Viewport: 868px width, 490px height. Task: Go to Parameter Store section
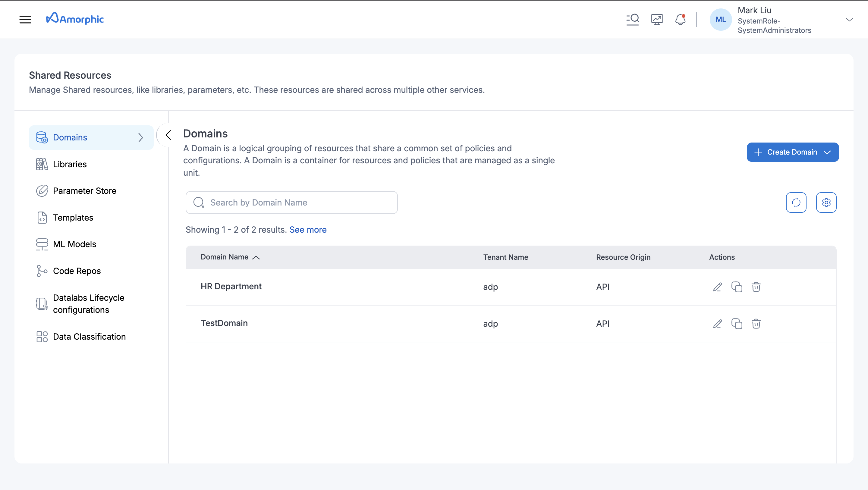click(x=84, y=191)
